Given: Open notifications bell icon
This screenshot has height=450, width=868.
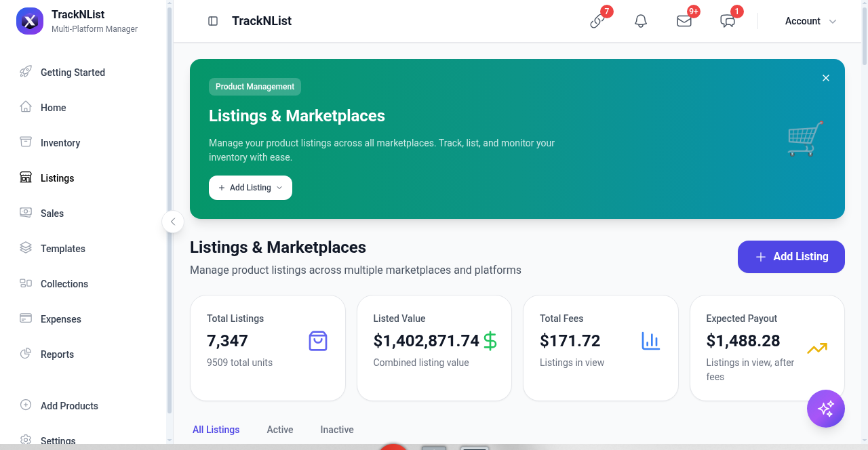Looking at the screenshot, I should point(641,21).
